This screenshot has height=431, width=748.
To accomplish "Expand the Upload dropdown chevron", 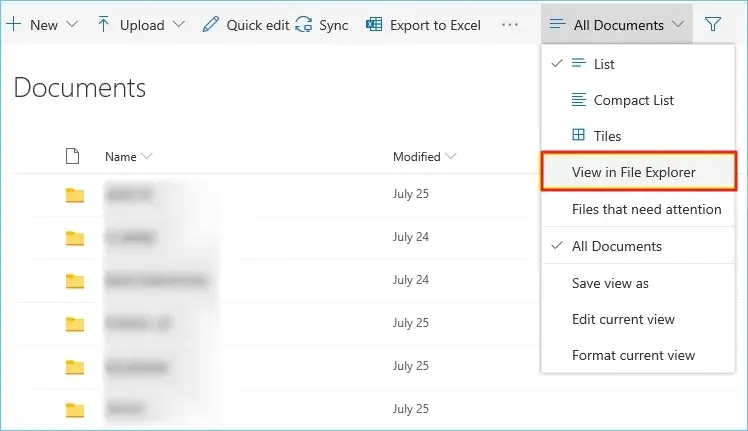I will 178,24.
